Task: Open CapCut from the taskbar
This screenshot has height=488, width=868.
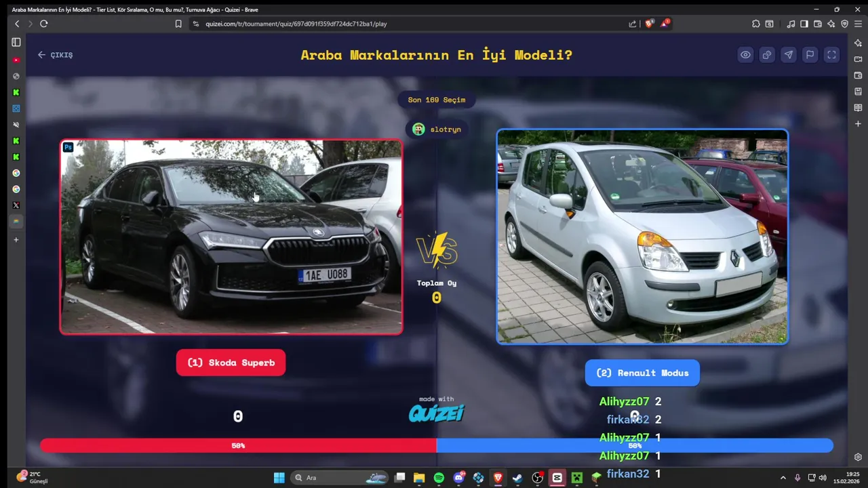Action: coord(557,478)
